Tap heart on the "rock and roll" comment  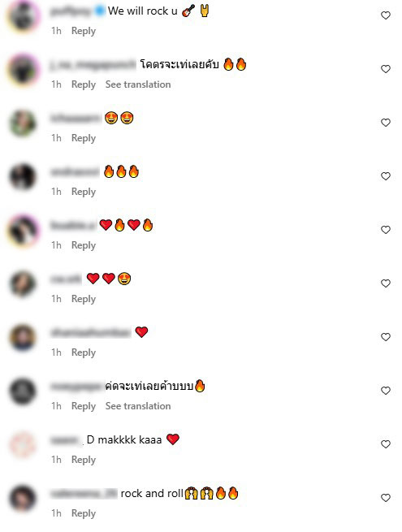386,498
